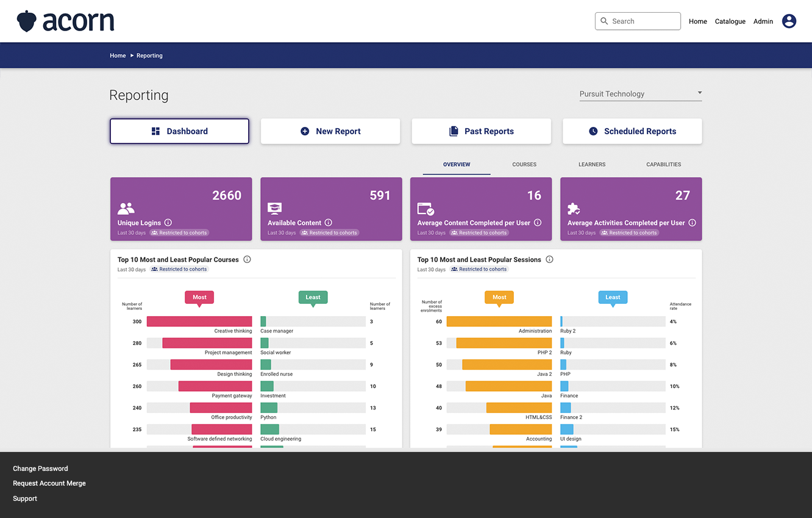
Task: Click the 'Office productivity' course label
Action: pyautogui.click(x=232, y=417)
